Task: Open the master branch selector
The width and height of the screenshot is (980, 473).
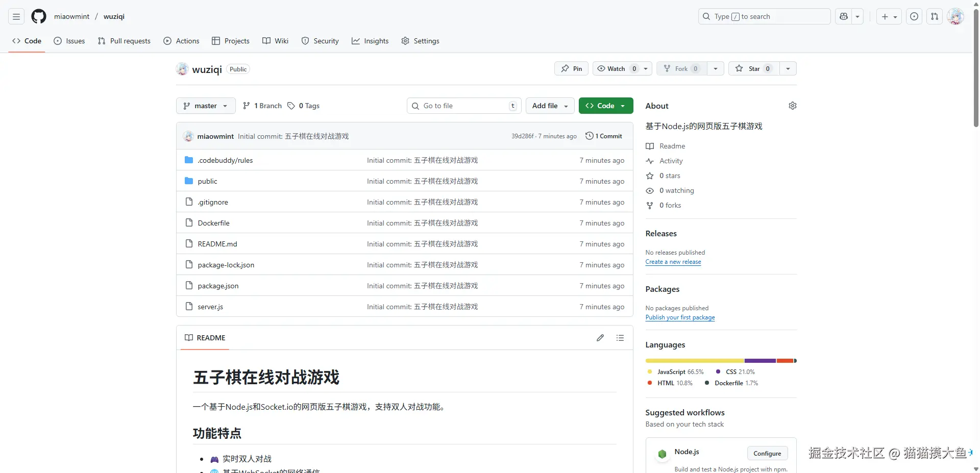Action: pyautogui.click(x=206, y=106)
